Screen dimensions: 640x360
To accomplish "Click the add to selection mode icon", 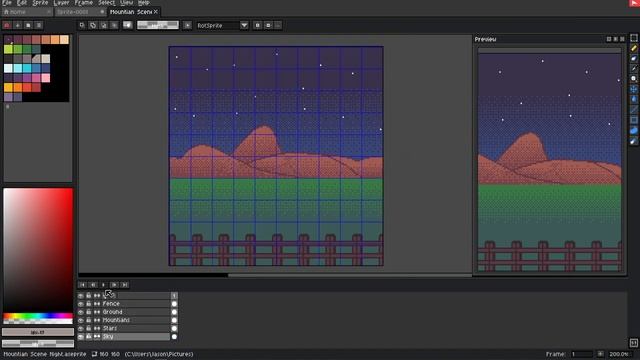I will 93,25.
